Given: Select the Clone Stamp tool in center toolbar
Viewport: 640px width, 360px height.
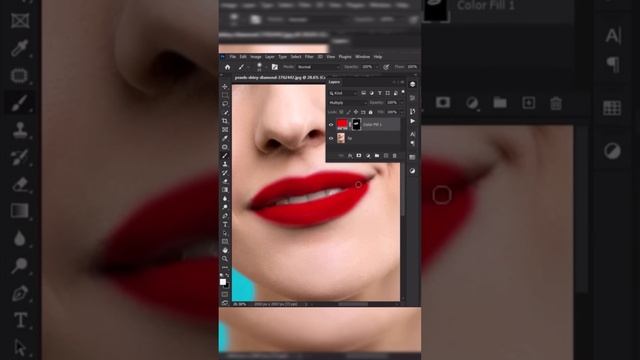Looking at the screenshot, I should pyautogui.click(x=225, y=164).
